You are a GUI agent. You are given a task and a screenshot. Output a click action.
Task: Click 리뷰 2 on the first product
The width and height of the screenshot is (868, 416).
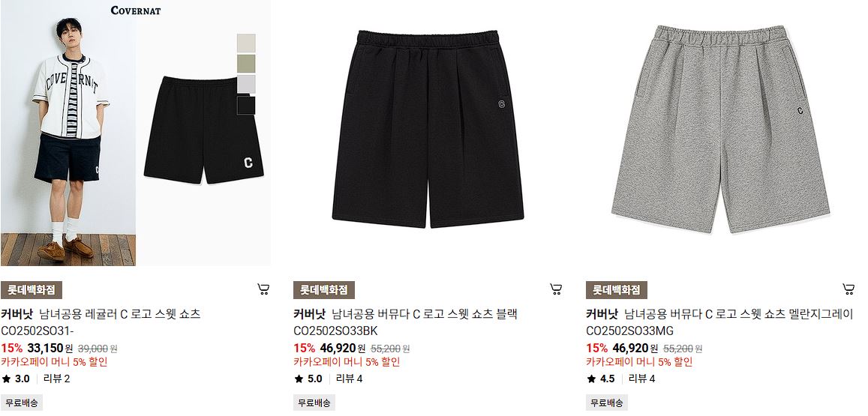(56, 379)
